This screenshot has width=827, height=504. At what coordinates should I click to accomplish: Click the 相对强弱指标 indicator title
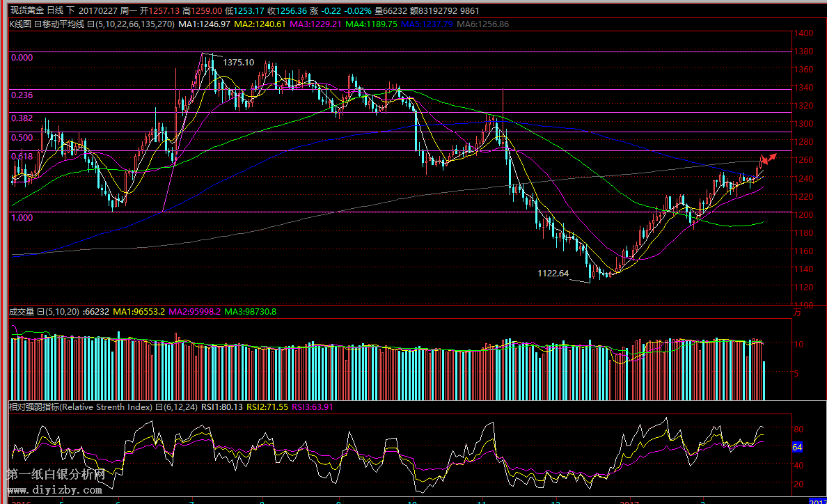pyautogui.click(x=81, y=407)
